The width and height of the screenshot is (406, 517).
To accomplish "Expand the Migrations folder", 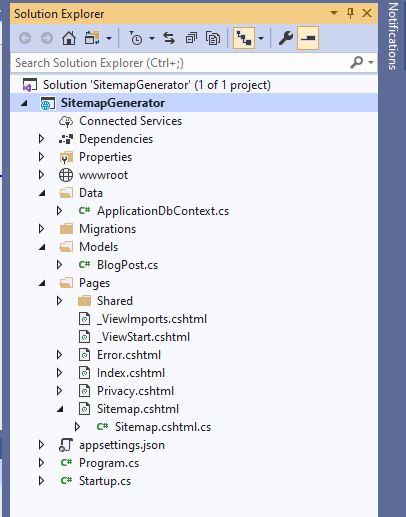I will [x=41, y=229].
